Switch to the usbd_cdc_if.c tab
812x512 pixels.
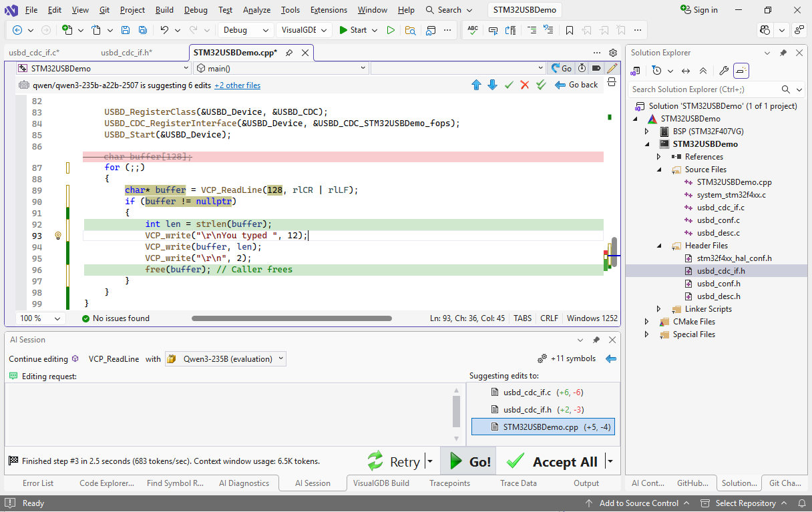(x=34, y=53)
